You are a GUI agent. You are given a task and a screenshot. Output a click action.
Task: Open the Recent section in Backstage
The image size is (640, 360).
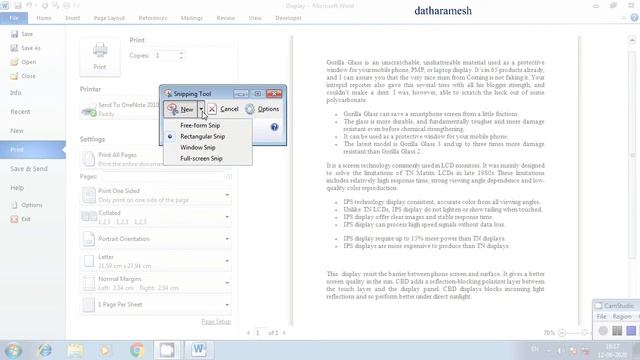(20, 112)
